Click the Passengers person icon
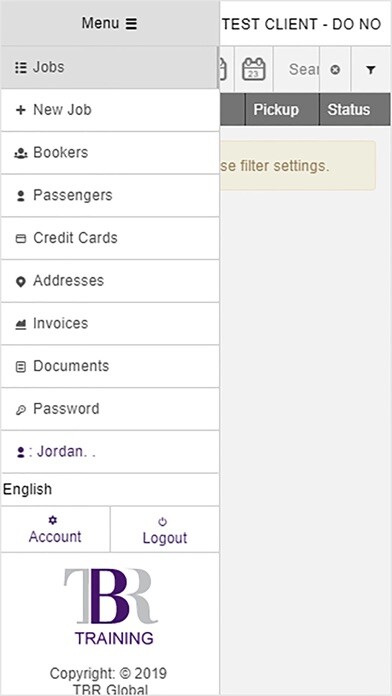 20,196
